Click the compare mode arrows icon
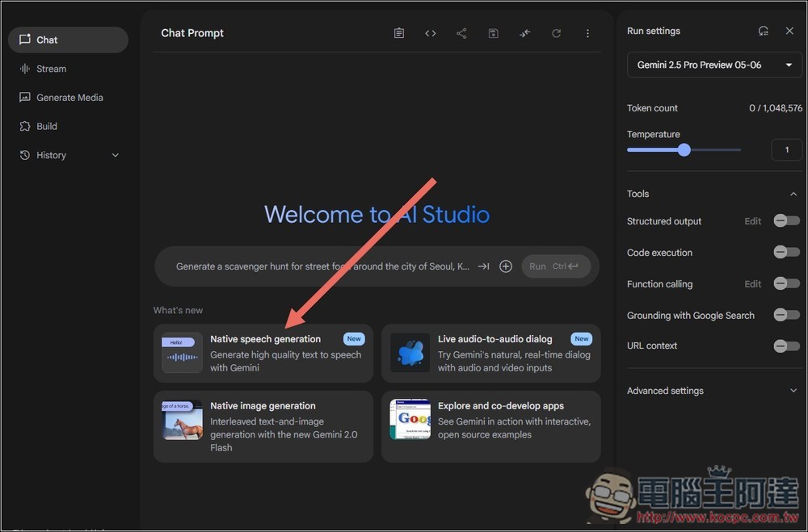This screenshot has width=808, height=532. [524, 33]
